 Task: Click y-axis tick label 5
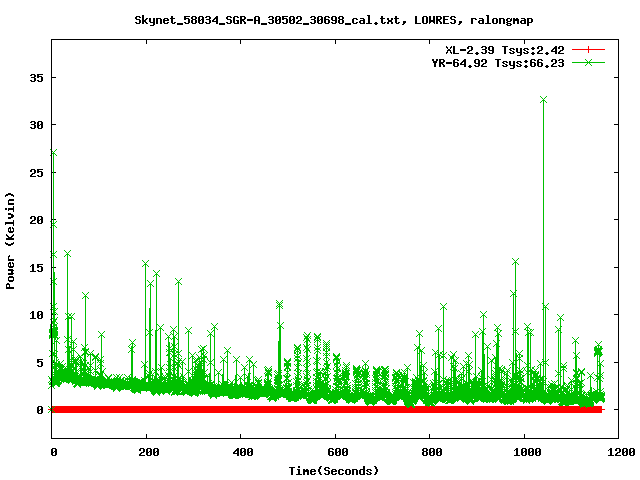40,362
